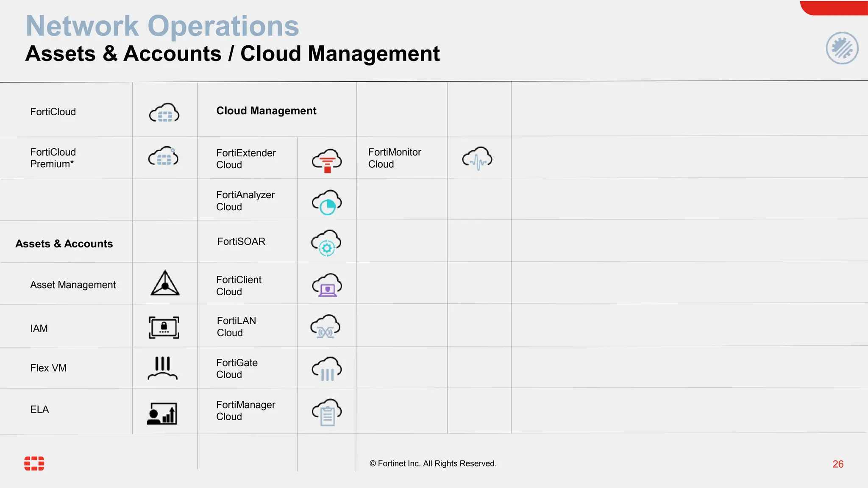This screenshot has height=488, width=868.
Task: Click the gear badge icon top right
Action: (842, 48)
